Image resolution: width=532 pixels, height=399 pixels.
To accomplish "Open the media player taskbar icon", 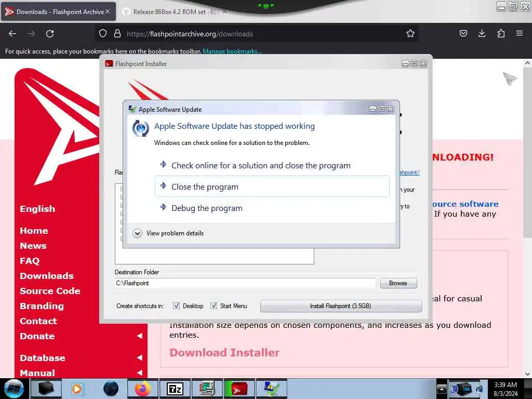I will point(78,389).
